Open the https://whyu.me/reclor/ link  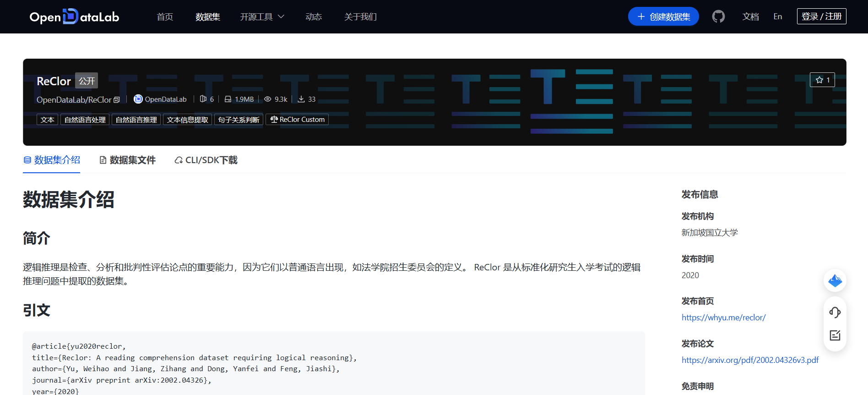[723, 318]
